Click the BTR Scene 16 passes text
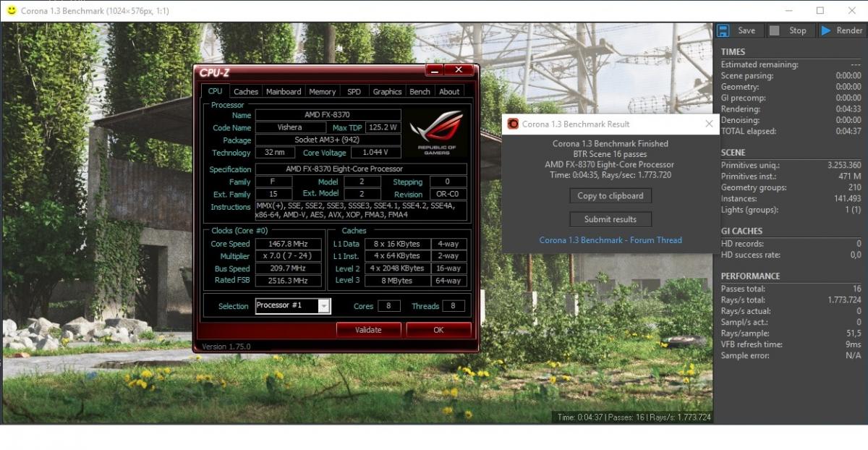Screen dimensions: 868x450 coord(610,154)
